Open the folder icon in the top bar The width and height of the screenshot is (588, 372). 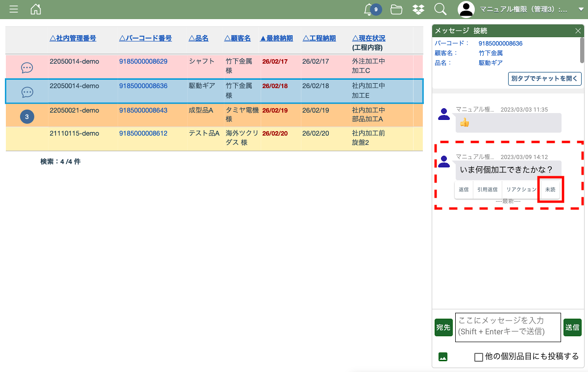click(396, 9)
